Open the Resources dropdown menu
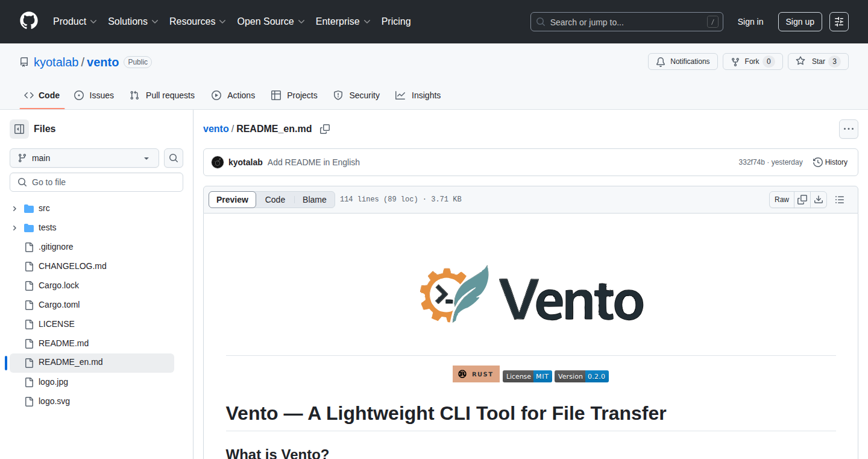The height and width of the screenshot is (459, 868). pos(198,22)
